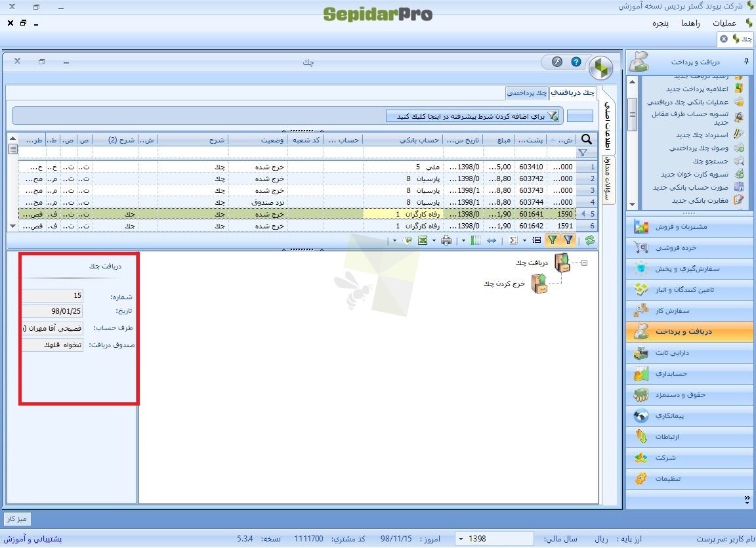This screenshot has height=548, width=756.
Task: Open تامين كنندگان و انبار module
Action: point(690,289)
